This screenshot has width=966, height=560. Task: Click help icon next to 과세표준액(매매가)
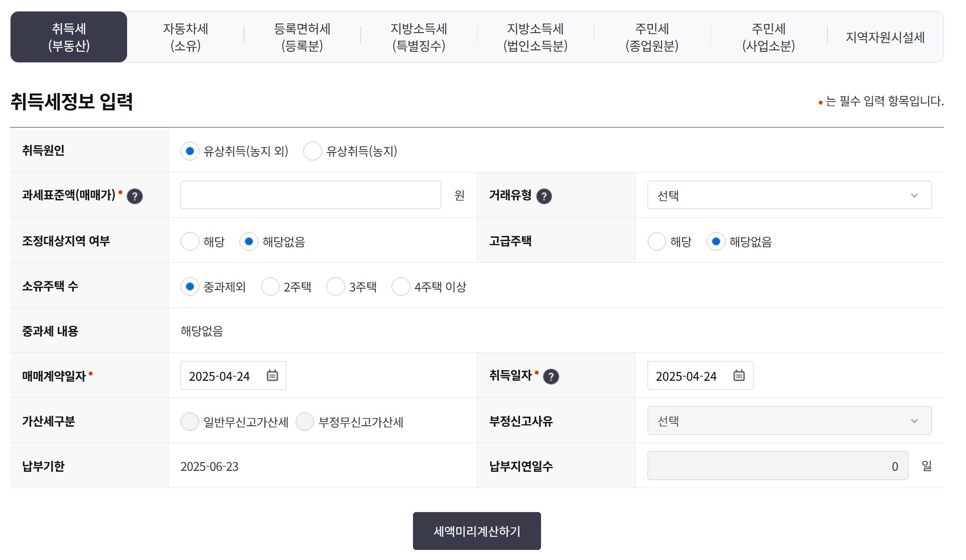coord(135,196)
